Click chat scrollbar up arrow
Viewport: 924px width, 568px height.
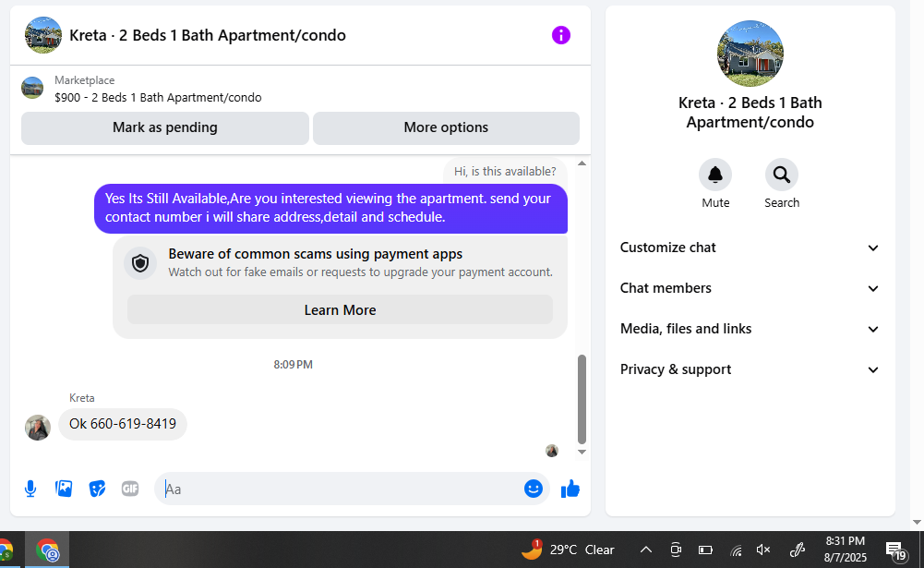(582, 163)
